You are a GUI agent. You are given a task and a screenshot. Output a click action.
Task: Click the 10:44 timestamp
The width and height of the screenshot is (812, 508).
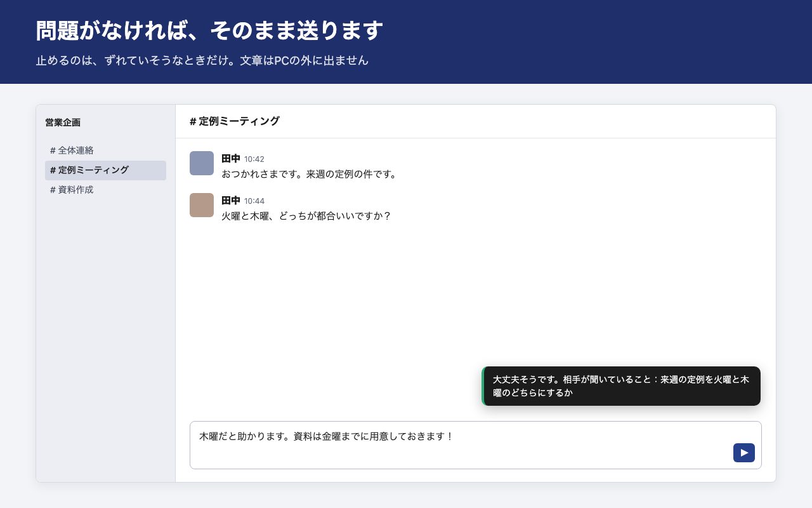tap(254, 201)
